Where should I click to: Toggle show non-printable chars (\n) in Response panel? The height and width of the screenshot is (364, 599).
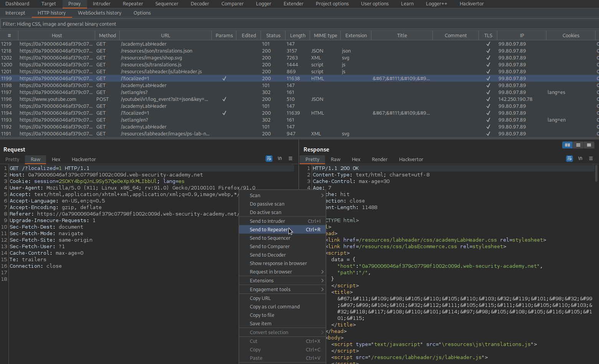point(580,158)
